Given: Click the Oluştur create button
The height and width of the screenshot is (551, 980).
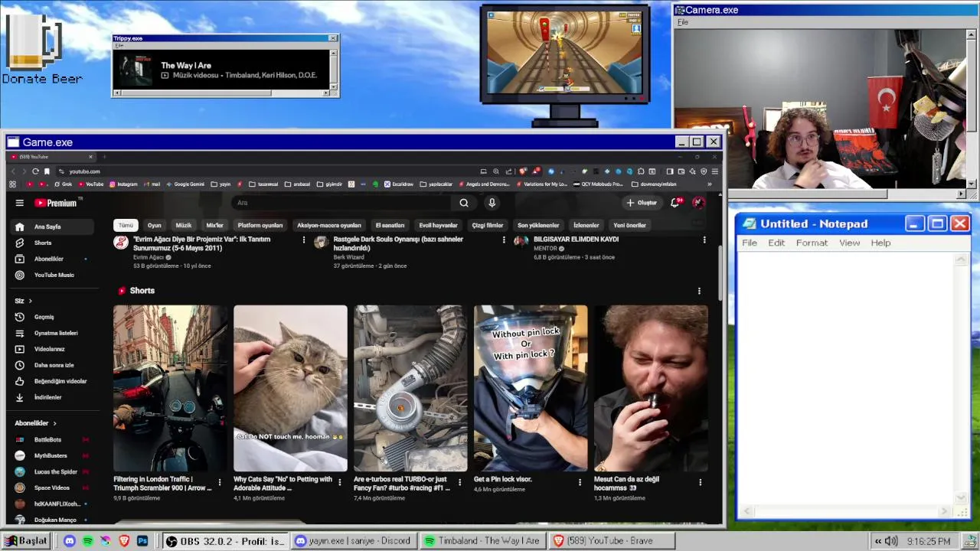Looking at the screenshot, I should tap(642, 203).
